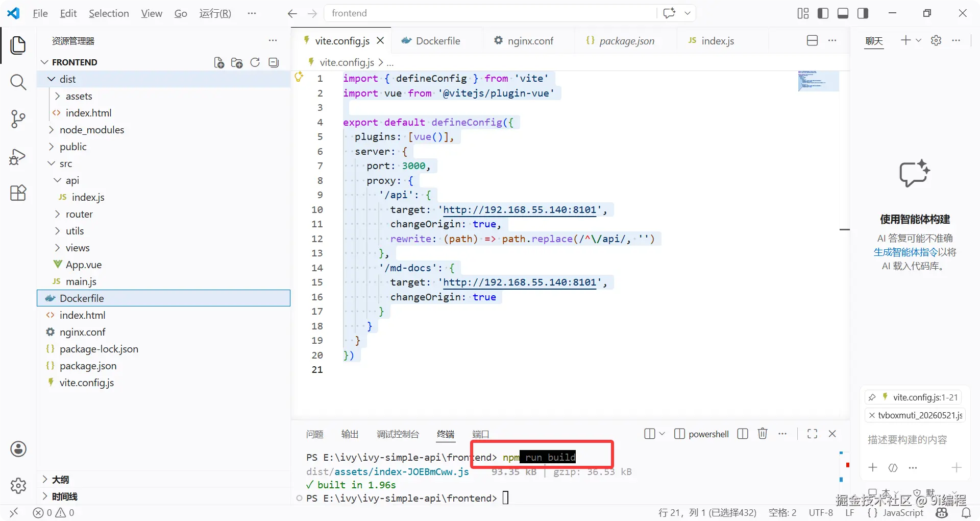This screenshot has width=980, height=521.
Task: Create new file in FRONTEND explorer
Action: click(219, 62)
